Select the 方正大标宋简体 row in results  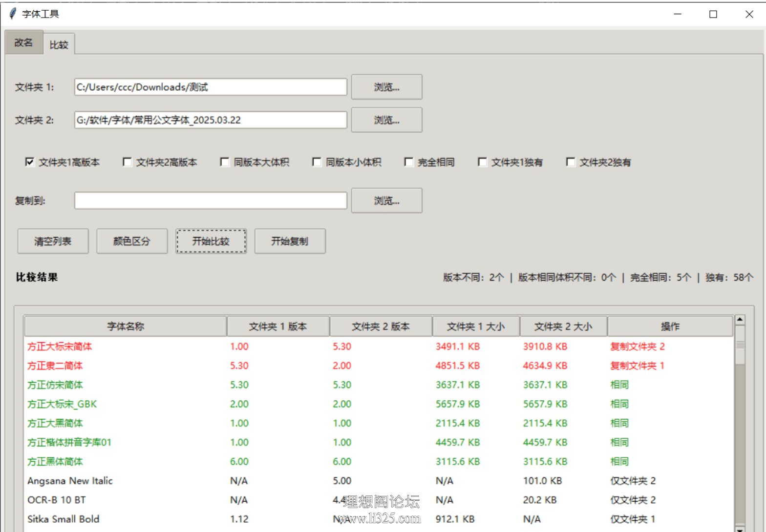60,347
